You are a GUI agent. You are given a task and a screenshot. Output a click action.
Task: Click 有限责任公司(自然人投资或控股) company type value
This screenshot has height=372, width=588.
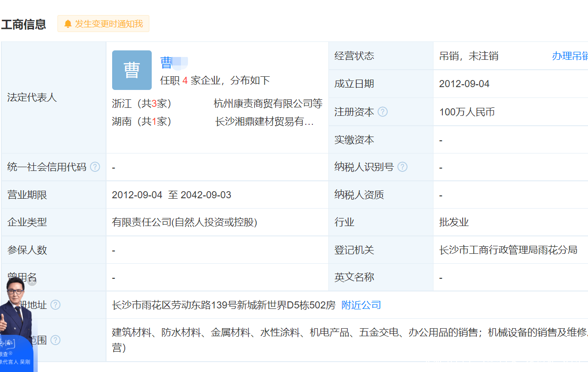185,222
